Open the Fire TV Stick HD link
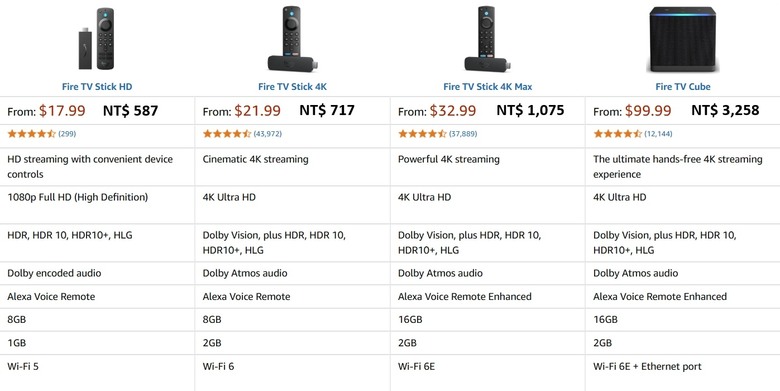Screen dimensions: 780x391 pyautogui.click(x=97, y=87)
